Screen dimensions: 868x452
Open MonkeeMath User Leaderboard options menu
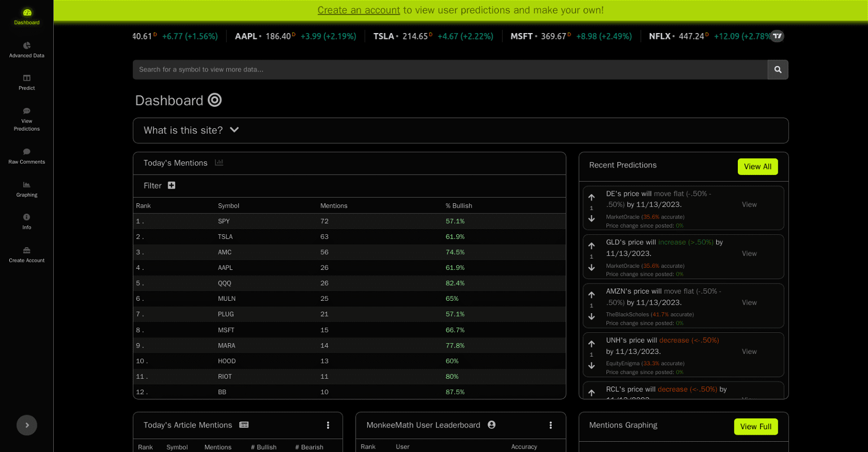pyautogui.click(x=551, y=425)
